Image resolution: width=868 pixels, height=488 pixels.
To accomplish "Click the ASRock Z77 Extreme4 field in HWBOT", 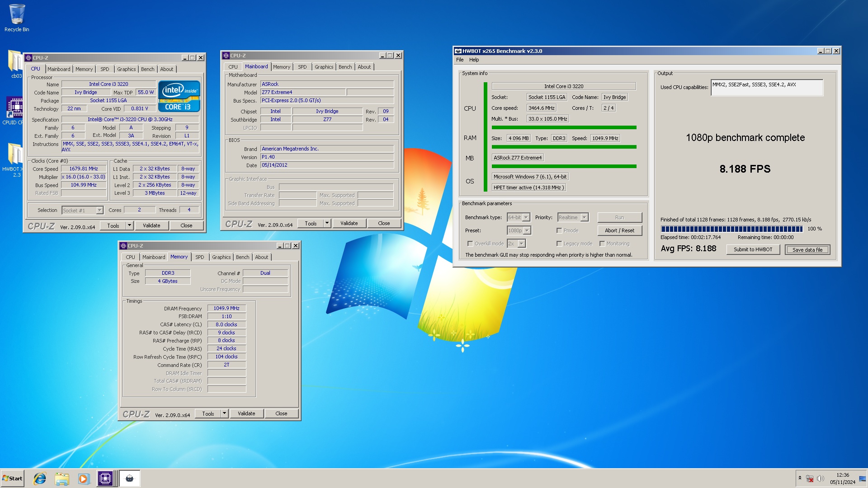I will (518, 158).
